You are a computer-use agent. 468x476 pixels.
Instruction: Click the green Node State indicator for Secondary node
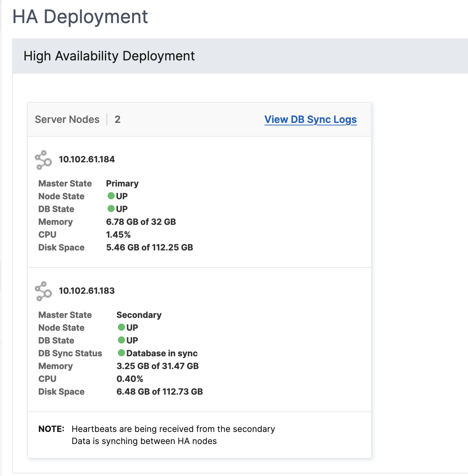[121, 327]
